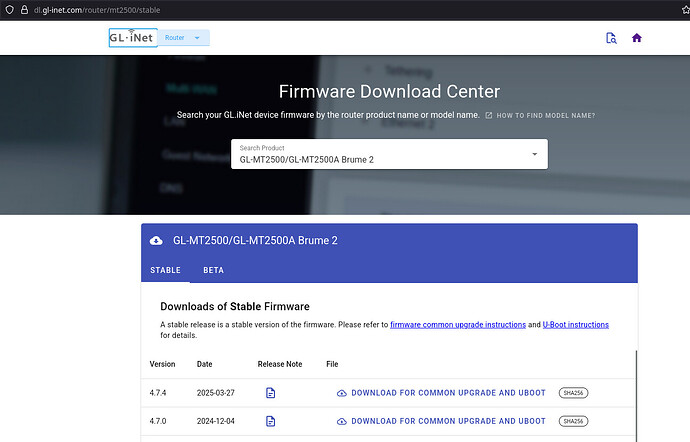Click the browser shield tracking protection icon
The height and width of the screenshot is (442, 690).
pos(9,10)
